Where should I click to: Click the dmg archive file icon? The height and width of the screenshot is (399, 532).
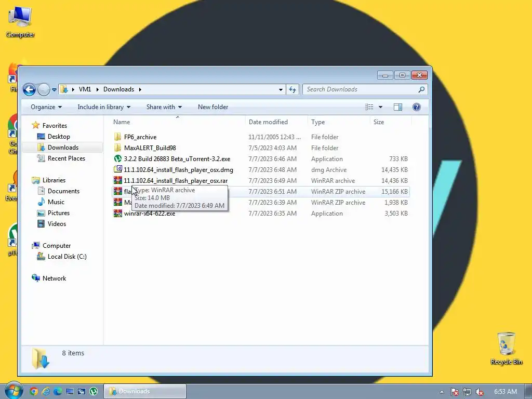[117, 169]
